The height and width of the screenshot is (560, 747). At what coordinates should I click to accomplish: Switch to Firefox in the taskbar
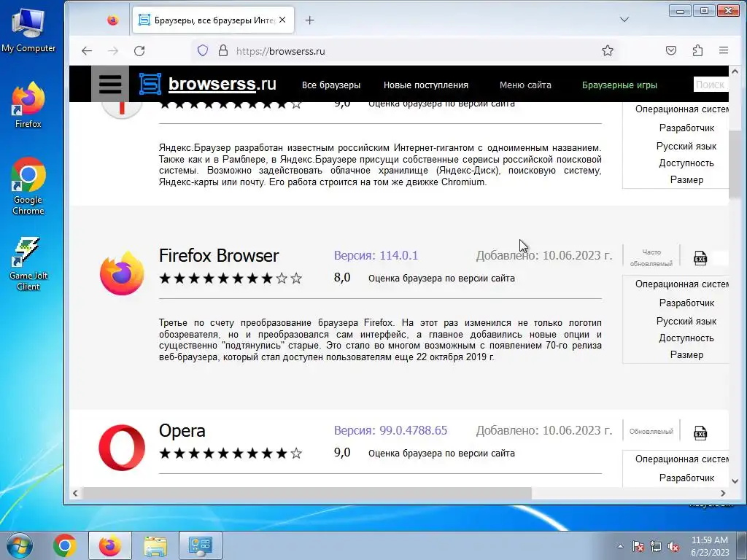click(110, 545)
